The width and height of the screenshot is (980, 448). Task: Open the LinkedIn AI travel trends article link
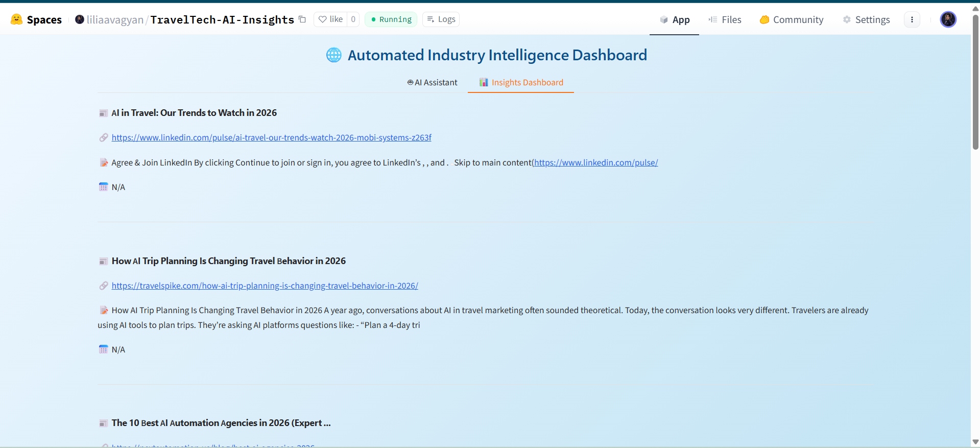coord(272,137)
